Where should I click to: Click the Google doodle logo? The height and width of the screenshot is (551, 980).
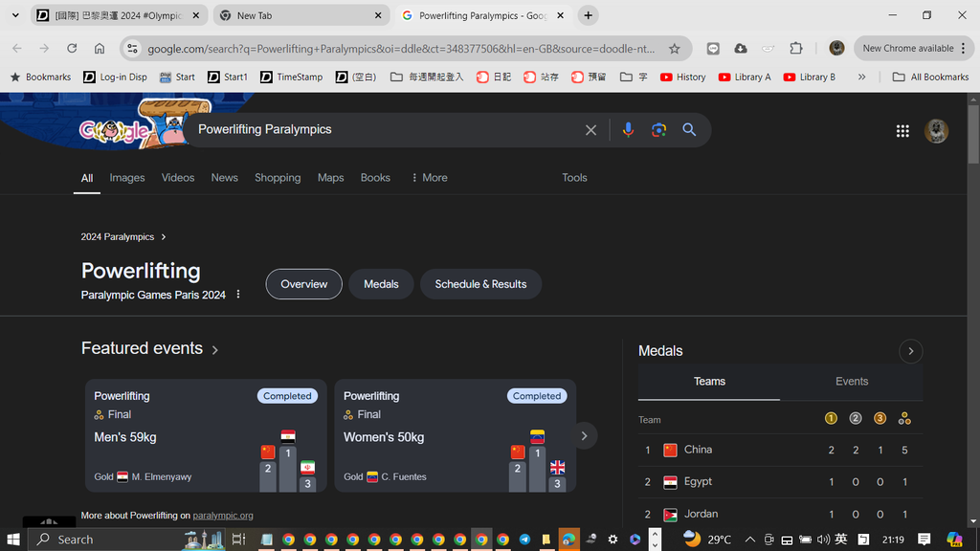(114, 130)
